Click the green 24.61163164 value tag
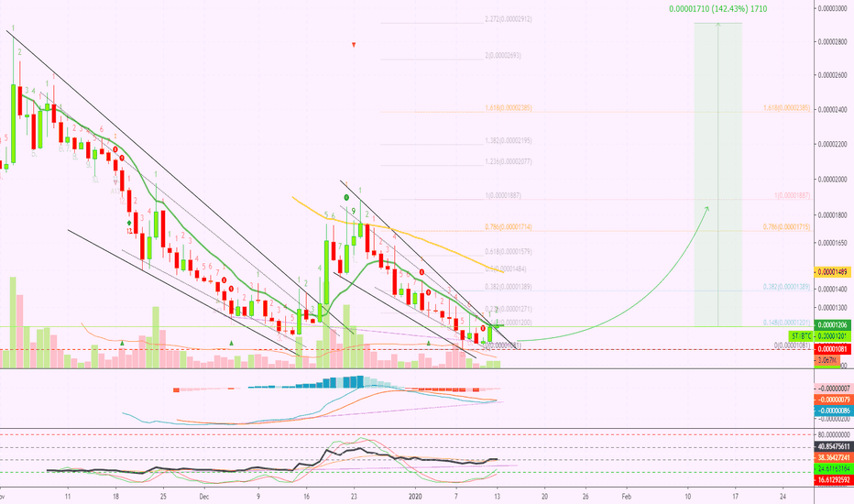The height and width of the screenshot is (504, 854). coord(832,468)
